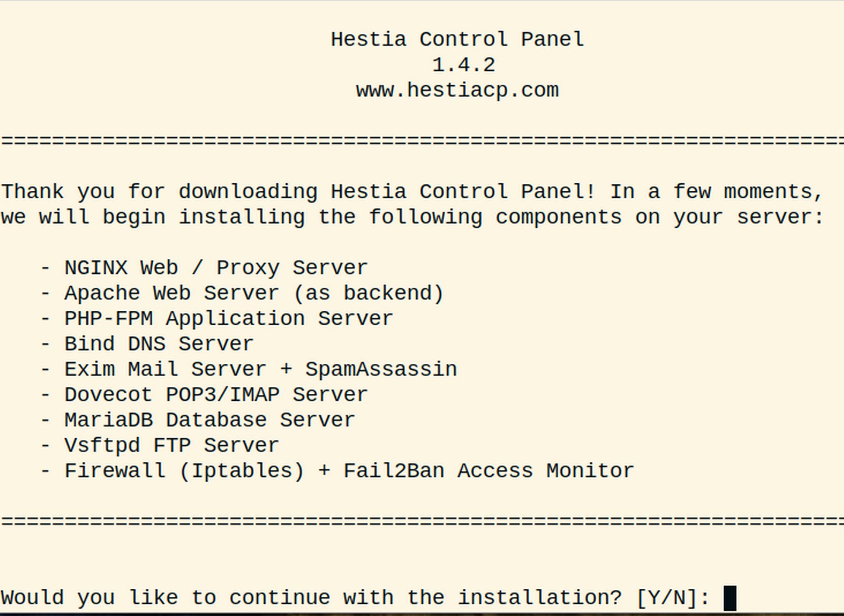
Task: Click the Bind DNS Server entry
Action: pos(147,344)
